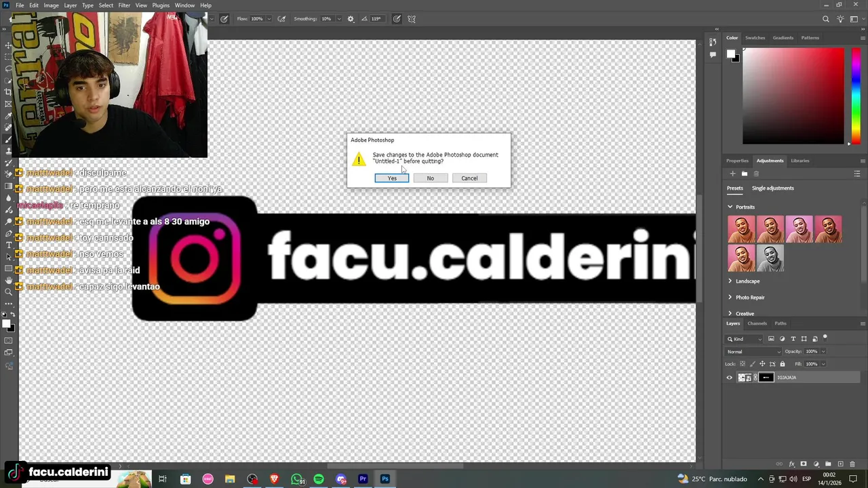Image resolution: width=868 pixels, height=488 pixels.
Task: Open the Edit menu
Action: pyautogui.click(x=34, y=5)
